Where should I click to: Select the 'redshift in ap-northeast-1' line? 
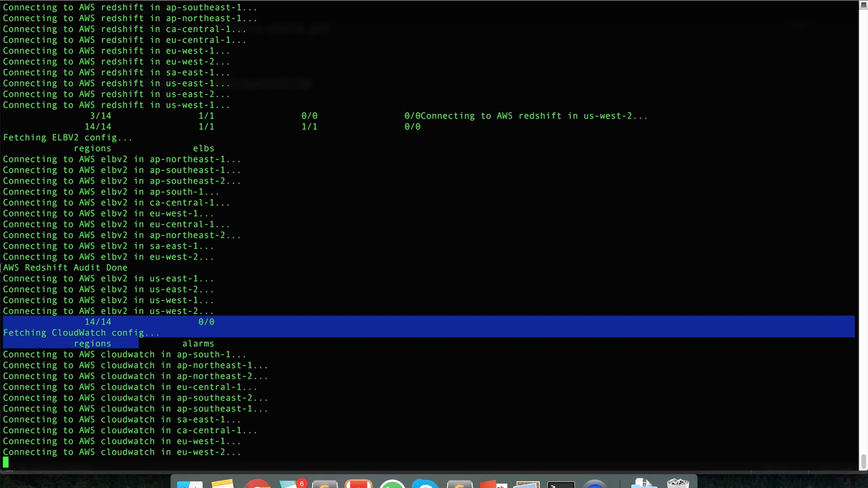pyautogui.click(x=130, y=18)
